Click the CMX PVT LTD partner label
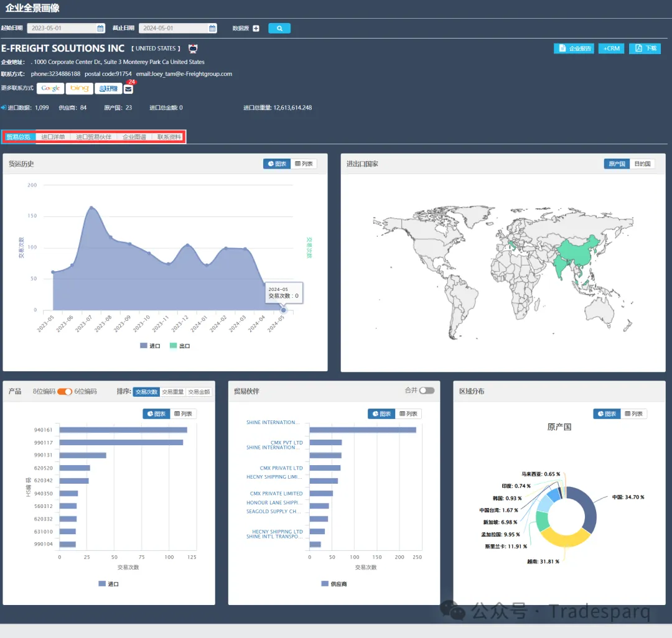Screen dimensions: 672x638 point(286,443)
